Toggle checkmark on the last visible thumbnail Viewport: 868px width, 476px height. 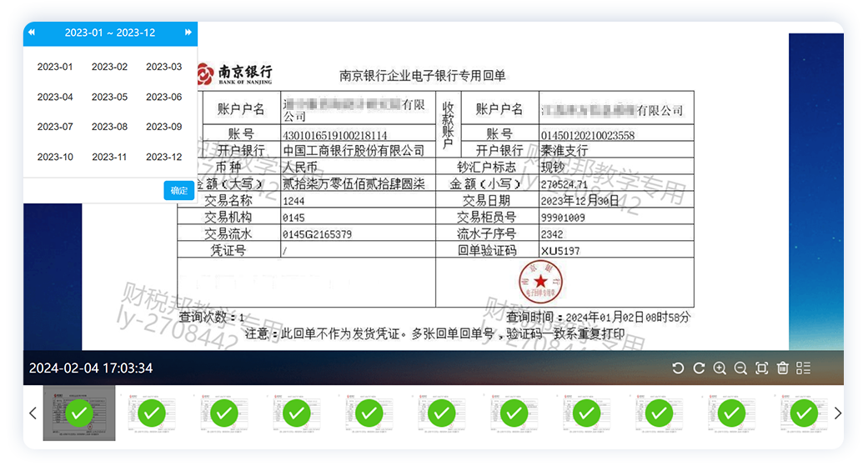804,413
